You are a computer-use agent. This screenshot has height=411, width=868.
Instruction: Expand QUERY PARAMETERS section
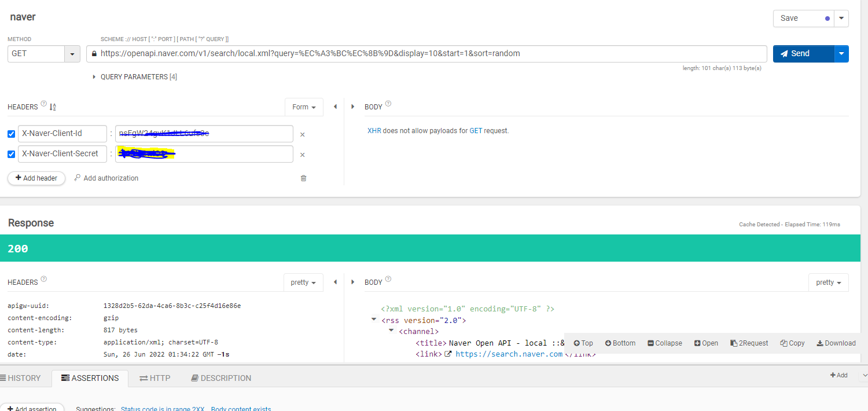coord(135,77)
